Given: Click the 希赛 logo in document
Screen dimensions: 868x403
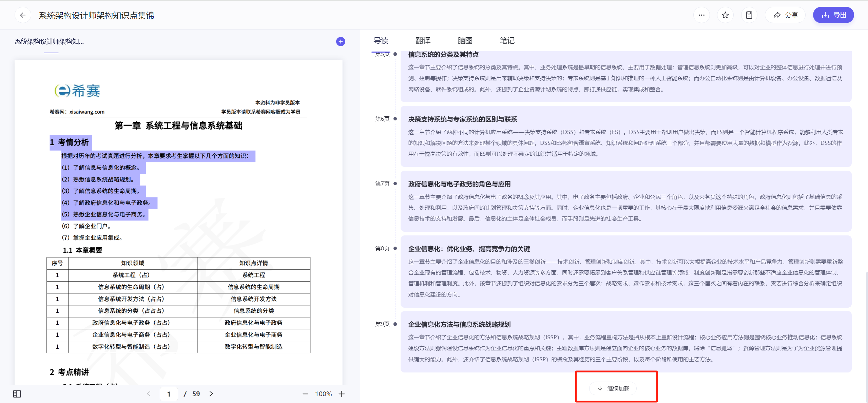Looking at the screenshot, I should [x=78, y=91].
